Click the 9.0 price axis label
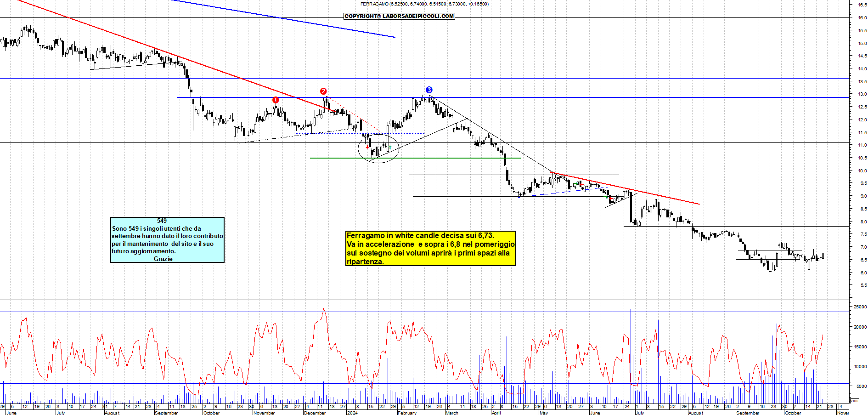Image resolution: width=868 pixels, height=415 pixels. [x=862, y=196]
